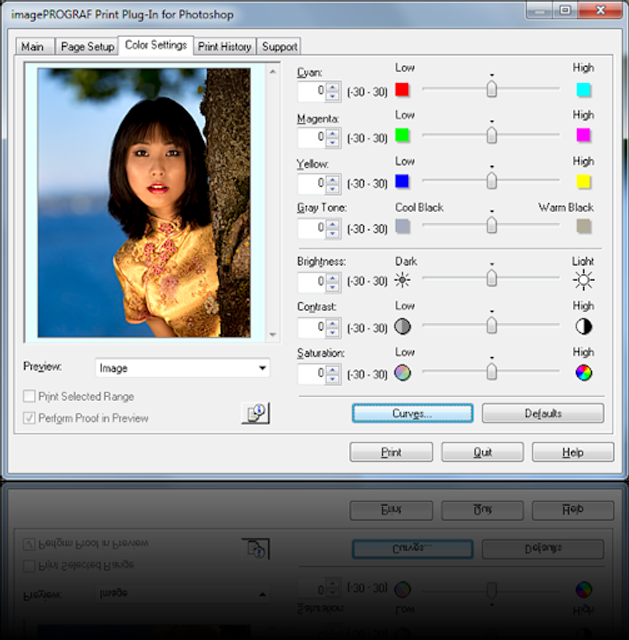Click preview scrollbar up arrow
629x640 pixels.
(x=273, y=72)
